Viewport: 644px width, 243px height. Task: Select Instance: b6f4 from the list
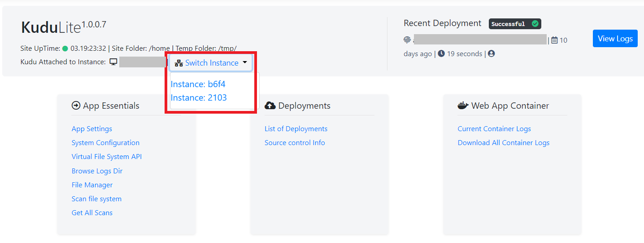point(198,84)
